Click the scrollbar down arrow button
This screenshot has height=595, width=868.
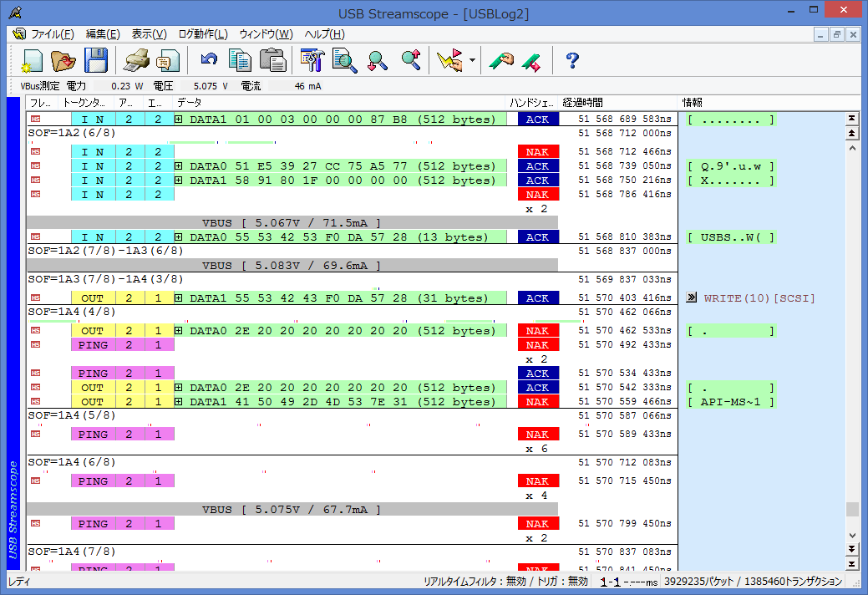tap(852, 535)
